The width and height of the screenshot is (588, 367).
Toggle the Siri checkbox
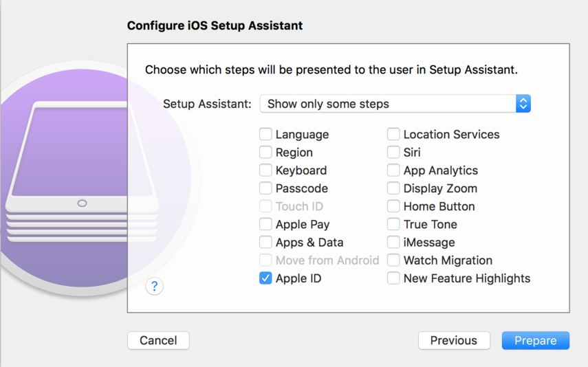[393, 153]
